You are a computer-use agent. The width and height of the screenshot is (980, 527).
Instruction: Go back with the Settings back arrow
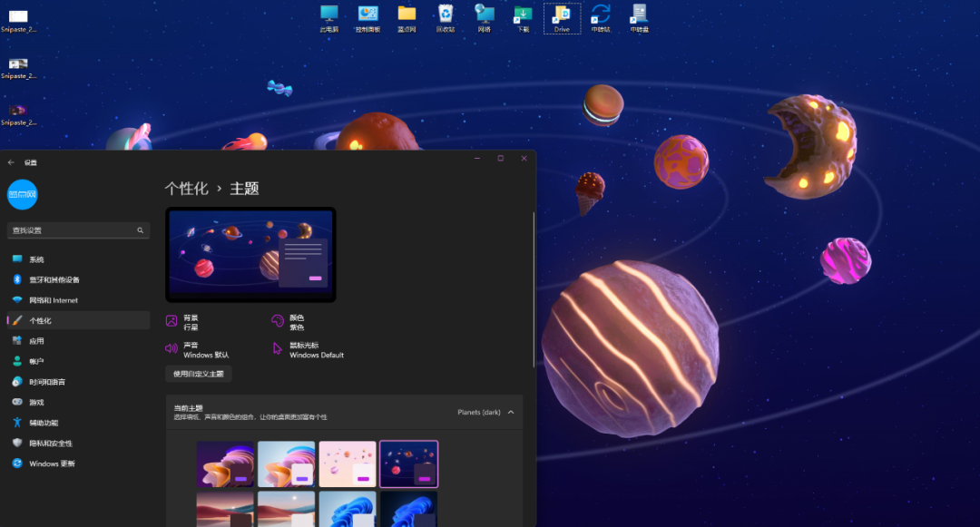click(x=11, y=162)
